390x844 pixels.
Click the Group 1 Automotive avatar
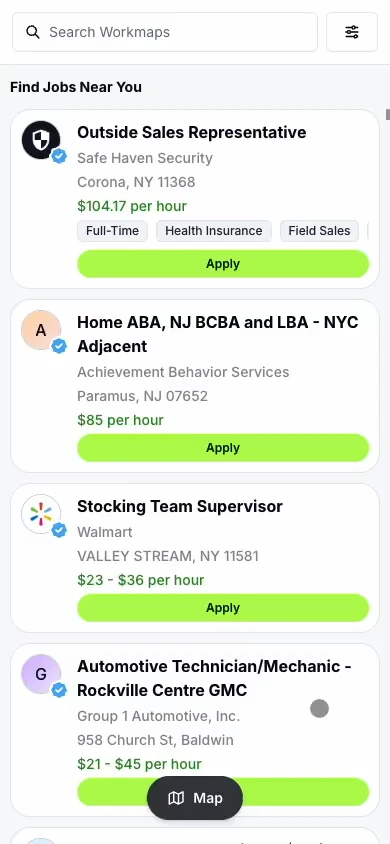click(x=41, y=674)
